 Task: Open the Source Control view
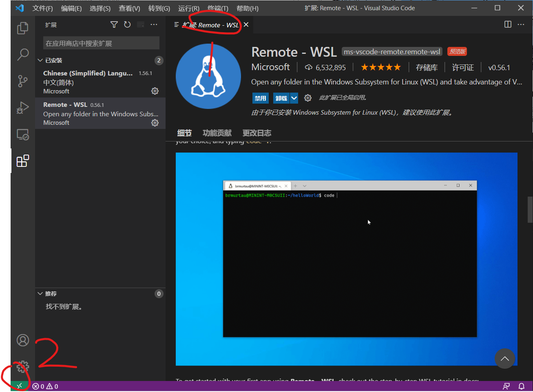pos(23,81)
